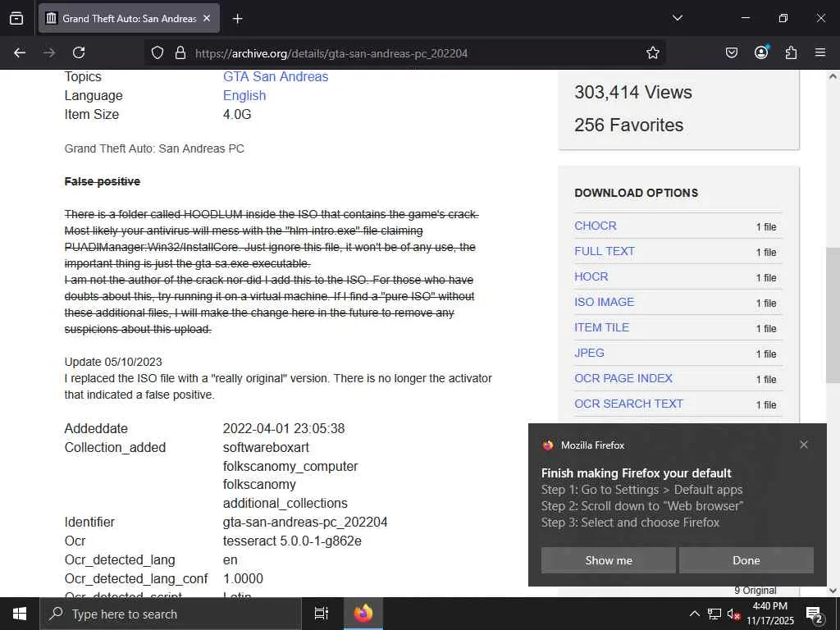The image size is (840, 630).
Task: Select the Grand Theft Auto tab
Action: pyautogui.click(x=129, y=18)
